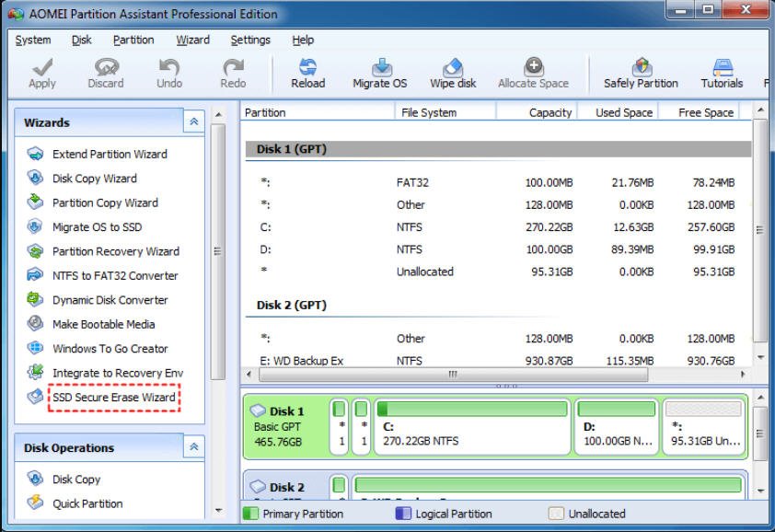
Task: Click the Quick Partition icon
Action: pyautogui.click(x=35, y=503)
